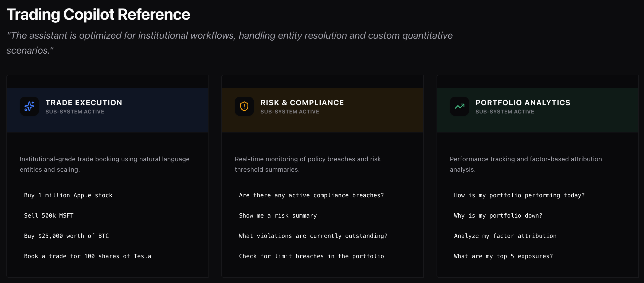The image size is (644, 283).
Task: Click the PORTFOLIO ANALYTICS card header
Action: 523,103
